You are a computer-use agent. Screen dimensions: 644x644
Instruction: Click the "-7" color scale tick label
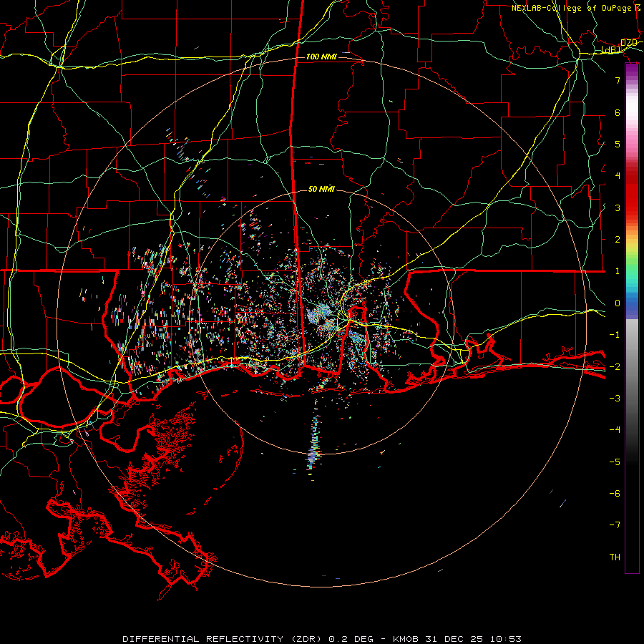pos(615,525)
